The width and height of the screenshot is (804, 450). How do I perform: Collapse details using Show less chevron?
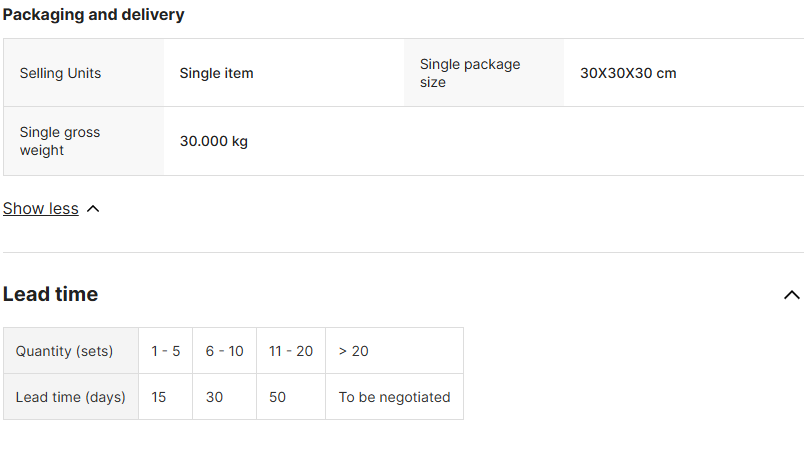click(x=93, y=209)
